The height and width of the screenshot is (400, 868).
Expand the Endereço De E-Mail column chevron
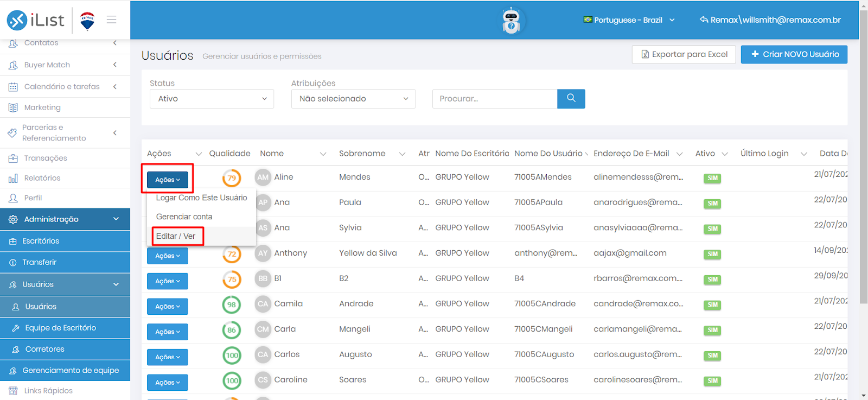pos(680,154)
